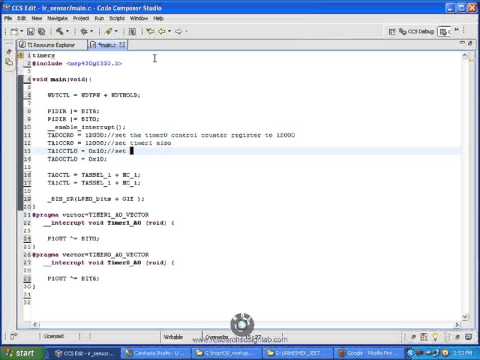Click the system tray clock

(x=464, y=353)
